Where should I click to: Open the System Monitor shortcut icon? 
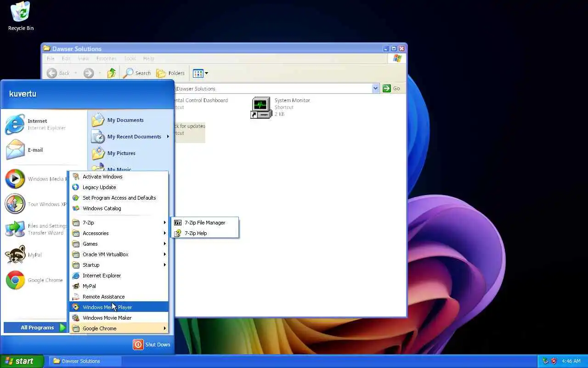click(x=261, y=108)
